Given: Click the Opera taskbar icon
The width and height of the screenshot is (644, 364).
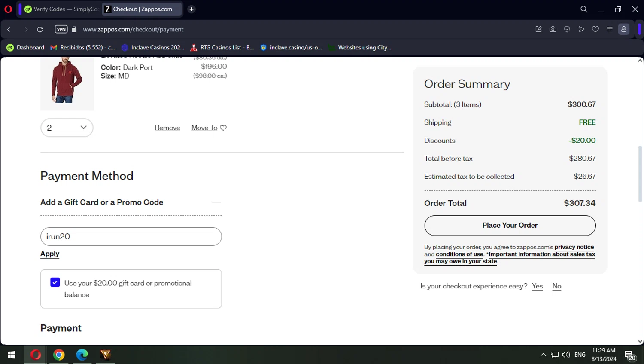Looking at the screenshot, I should (x=36, y=355).
